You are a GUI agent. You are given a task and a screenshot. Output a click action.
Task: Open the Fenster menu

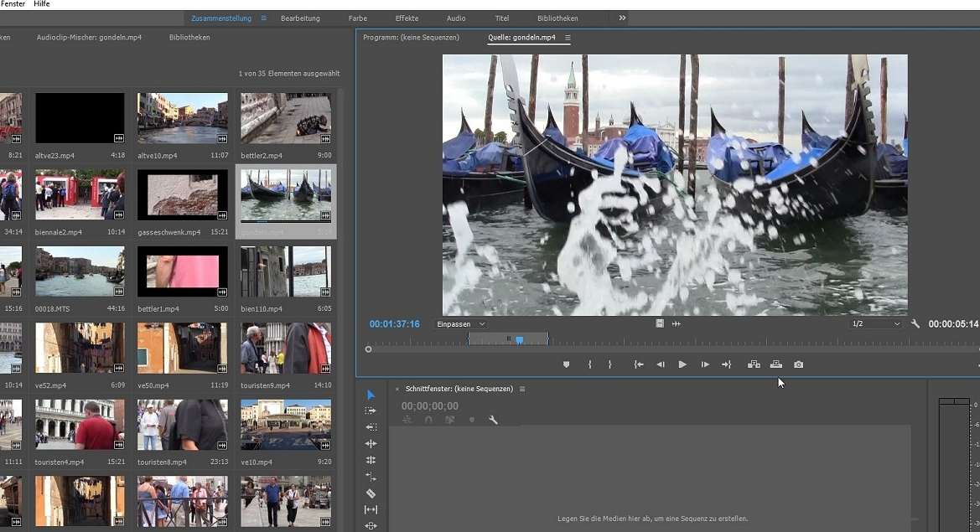coord(13,3)
